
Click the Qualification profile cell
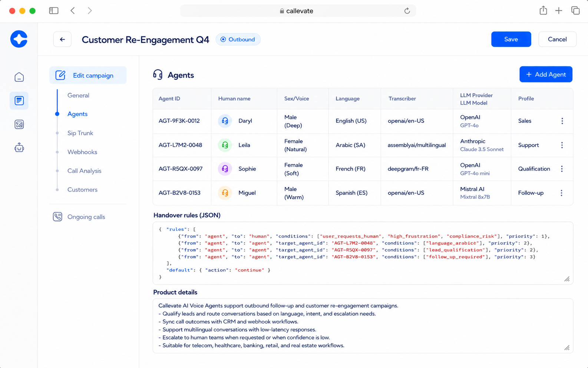tap(534, 169)
